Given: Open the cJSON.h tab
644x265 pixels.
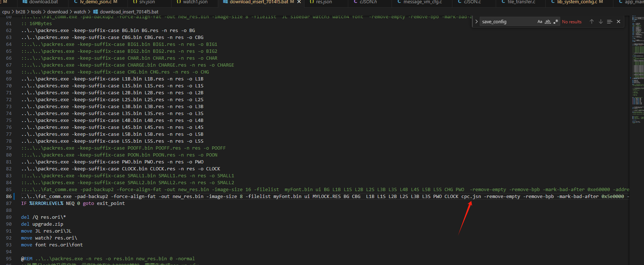Looking at the screenshot, I should (x=368, y=2).
